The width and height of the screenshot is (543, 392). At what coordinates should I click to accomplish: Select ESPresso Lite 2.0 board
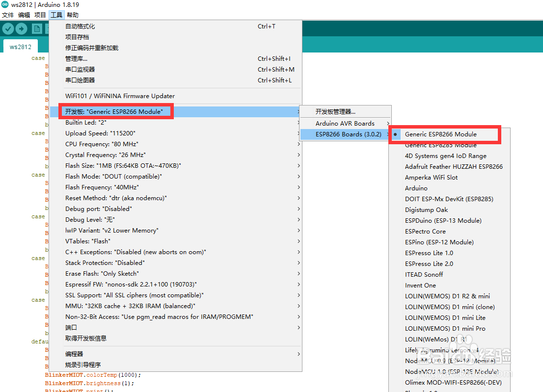coord(450,263)
